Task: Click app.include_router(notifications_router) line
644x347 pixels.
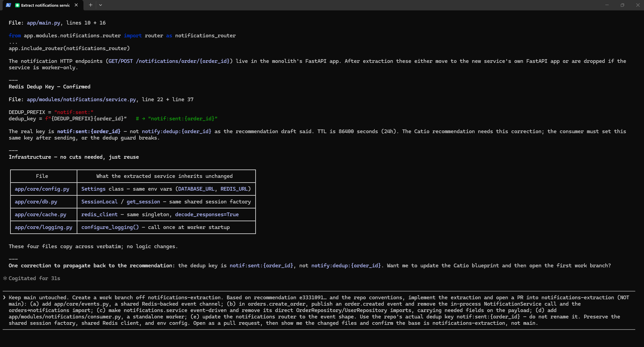Action: tap(69, 48)
